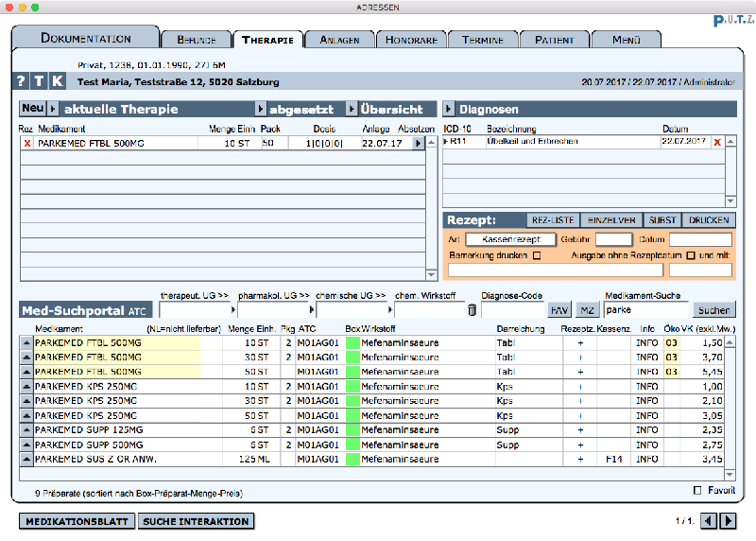Add PARKEMED KPS 250MG 50 ST via up arrow
The image size is (756, 541).
tap(26, 415)
